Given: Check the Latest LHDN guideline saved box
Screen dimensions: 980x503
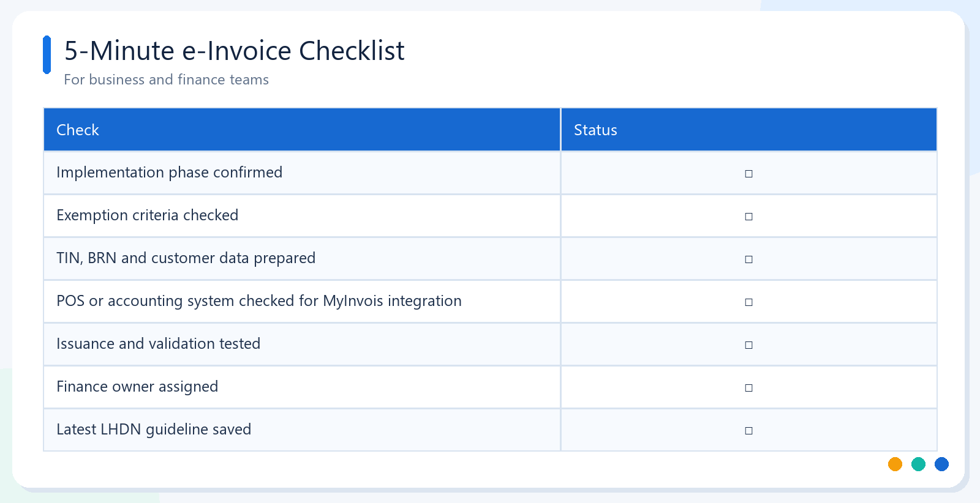Looking at the screenshot, I should [748, 431].
